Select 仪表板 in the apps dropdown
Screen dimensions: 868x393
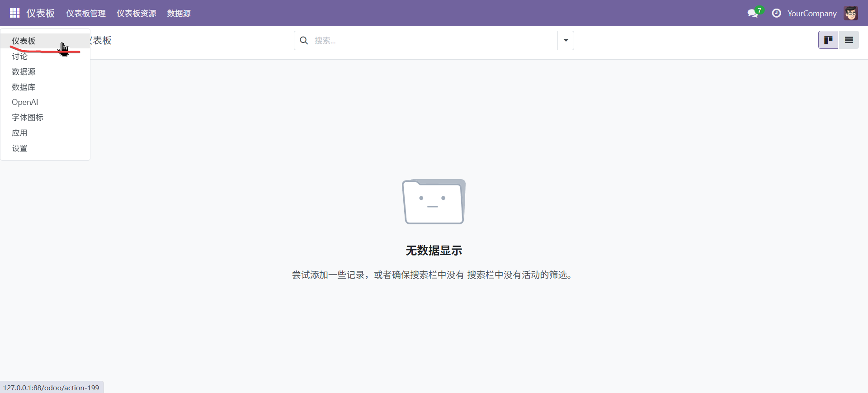(24, 41)
